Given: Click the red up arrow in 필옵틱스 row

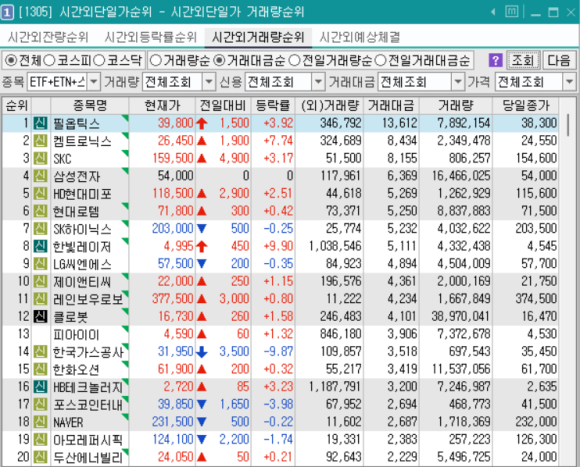Looking at the screenshot, I should point(202,123).
